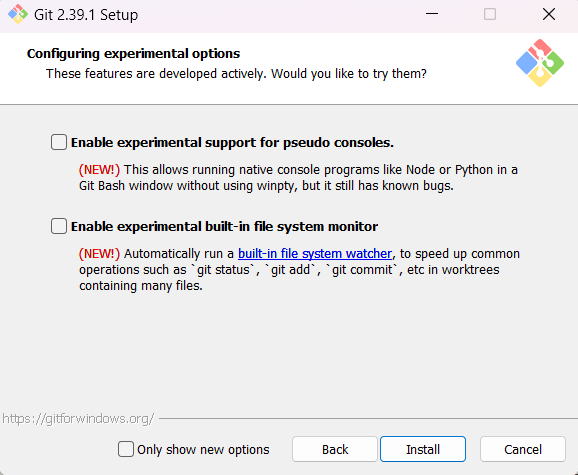Cancel the Git setup
Image resolution: width=578 pixels, height=475 pixels.
click(x=523, y=449)
